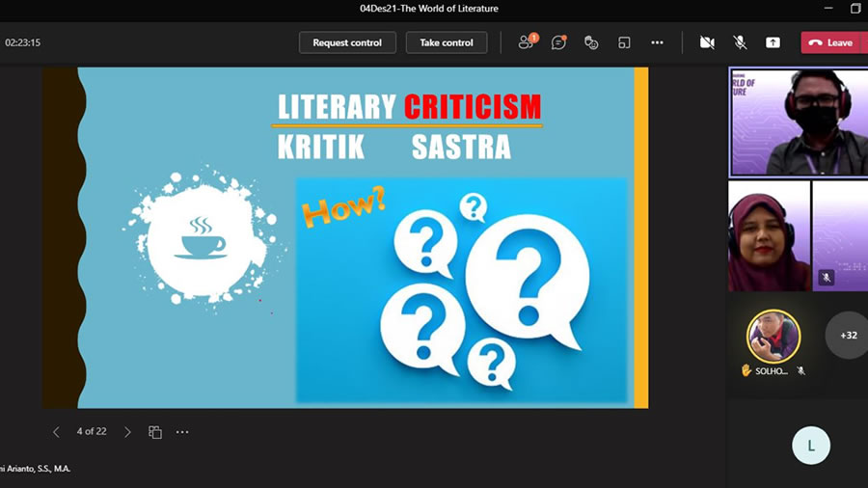The height and width of the screenshot is (488, 868).
Task: Open the meeting chat conversation
Action: (558, 42)
